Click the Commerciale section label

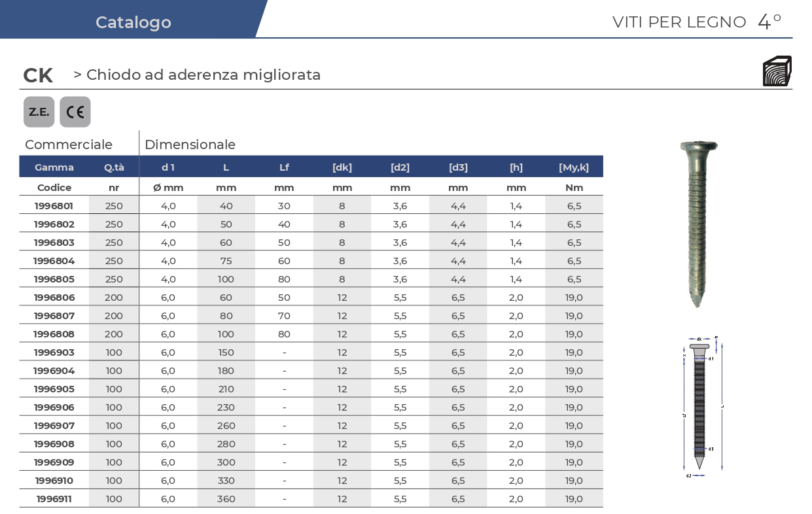tap(69, 145)
